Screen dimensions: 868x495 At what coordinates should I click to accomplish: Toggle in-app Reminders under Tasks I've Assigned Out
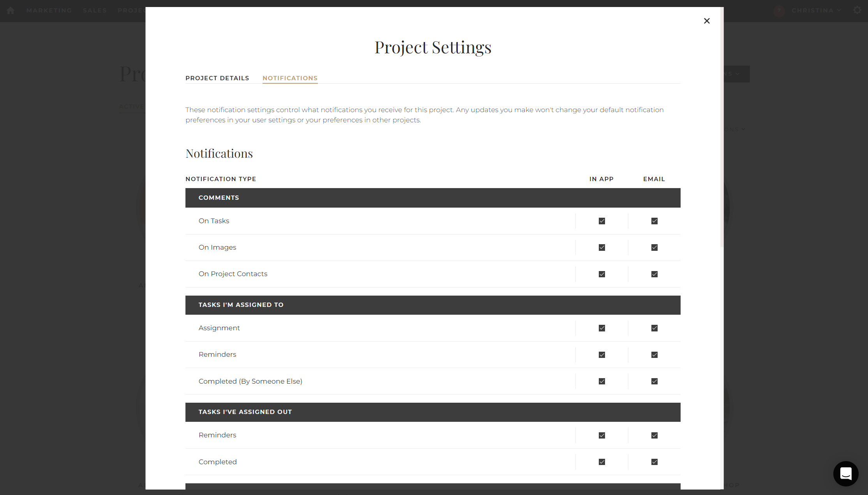[x=602, y=435]
